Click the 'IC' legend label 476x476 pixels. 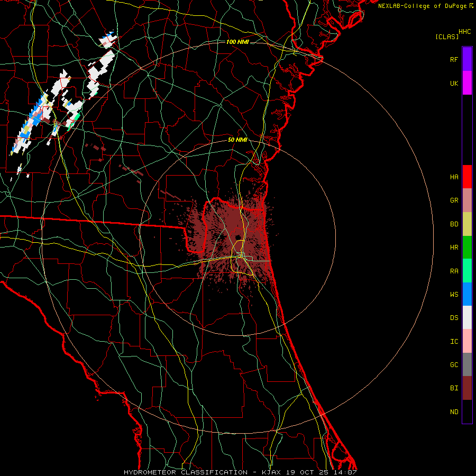coord(454,342)
